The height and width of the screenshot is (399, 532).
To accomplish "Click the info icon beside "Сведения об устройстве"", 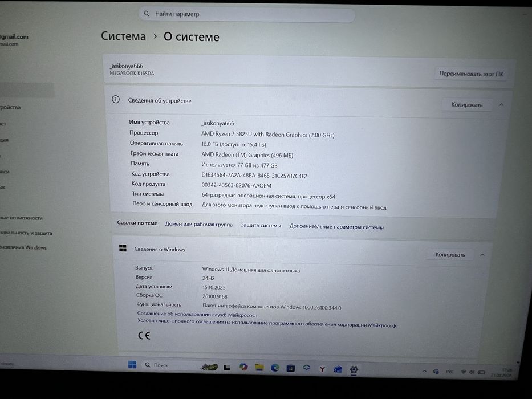I will coord(116,99).
